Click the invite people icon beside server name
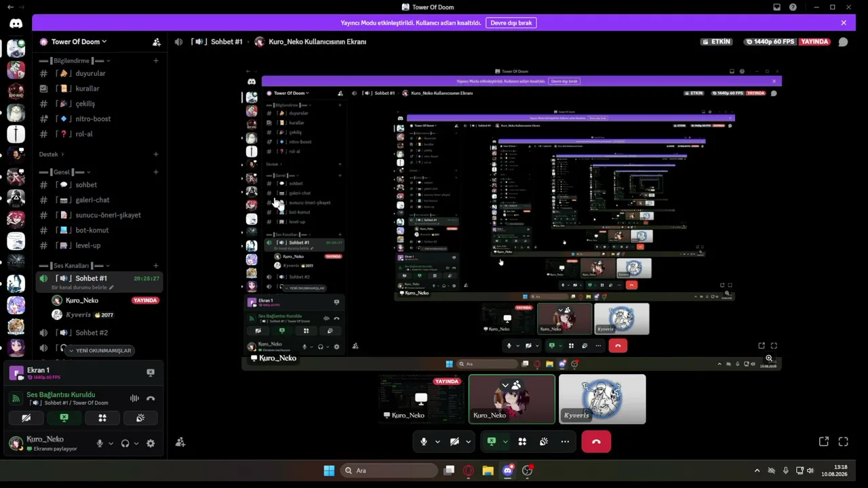 (157, 41)
